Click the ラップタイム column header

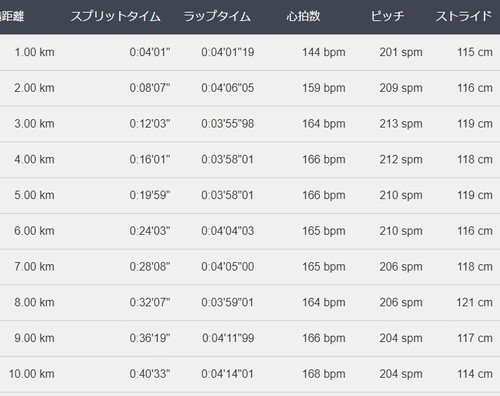(x=217, y=16)
